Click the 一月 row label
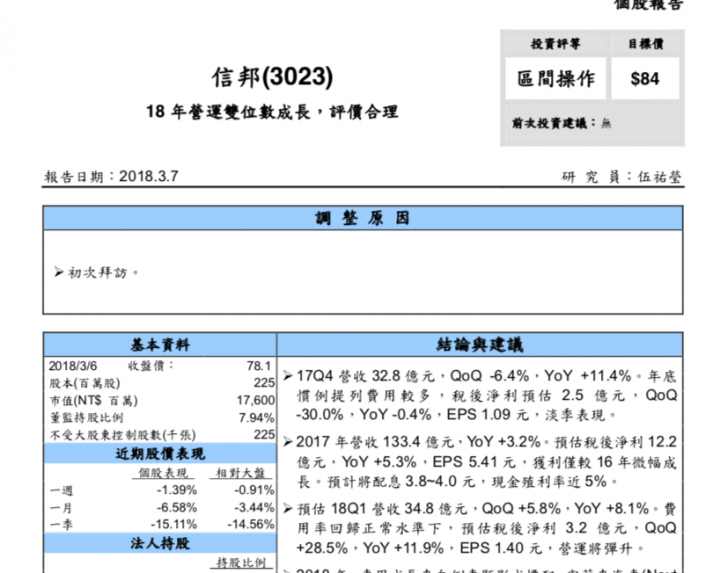 (61, 508)
